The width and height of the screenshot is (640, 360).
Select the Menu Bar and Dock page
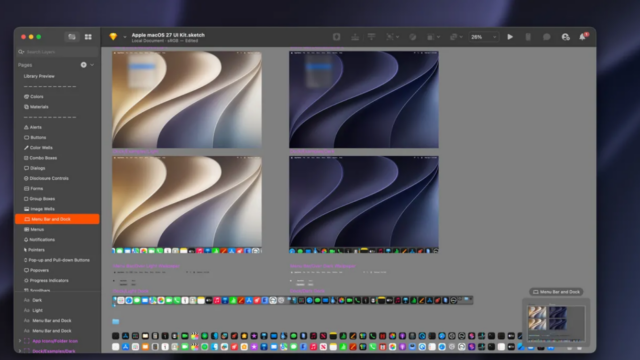tap(57, 219)
